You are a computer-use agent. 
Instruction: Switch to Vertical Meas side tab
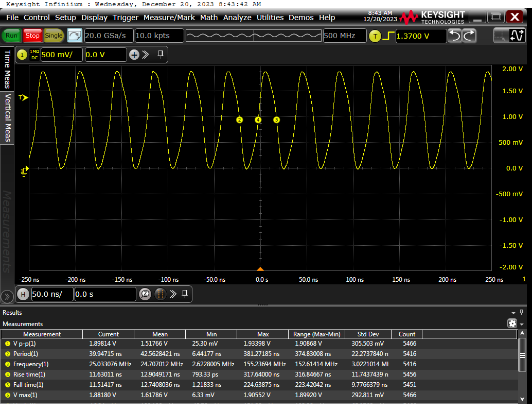tap(7, 117)
